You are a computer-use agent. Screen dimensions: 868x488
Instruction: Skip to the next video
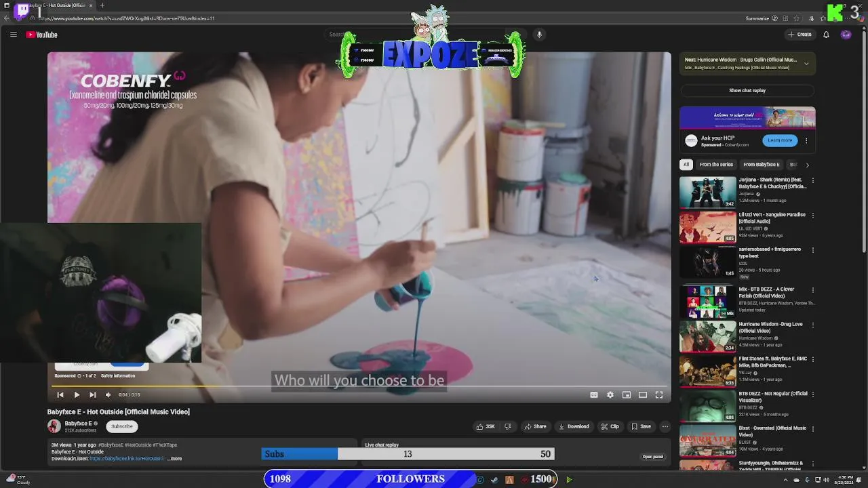[x=93, y=394]
